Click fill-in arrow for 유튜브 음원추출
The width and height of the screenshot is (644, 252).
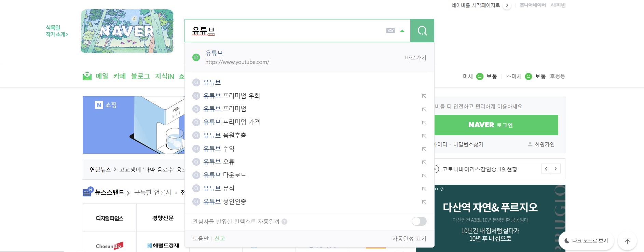pyautogui.click(x=424, y=136)
